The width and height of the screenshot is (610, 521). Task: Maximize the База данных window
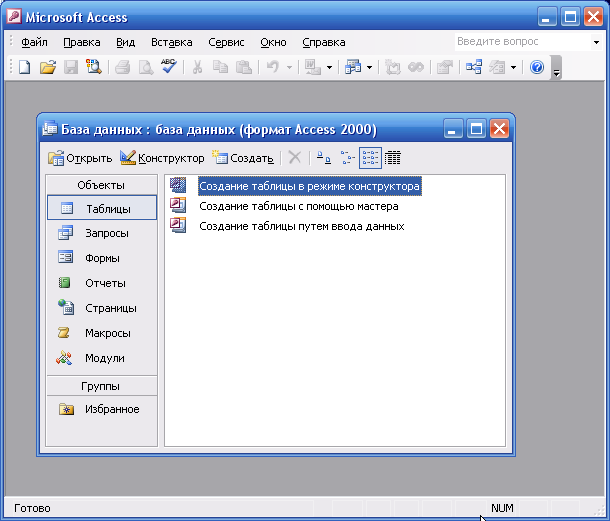476,129
